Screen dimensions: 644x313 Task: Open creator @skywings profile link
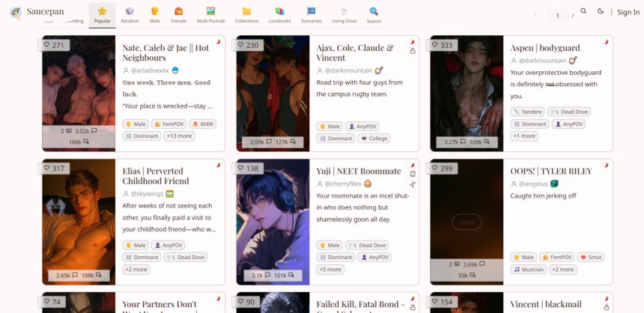click(x=148, y=194)
